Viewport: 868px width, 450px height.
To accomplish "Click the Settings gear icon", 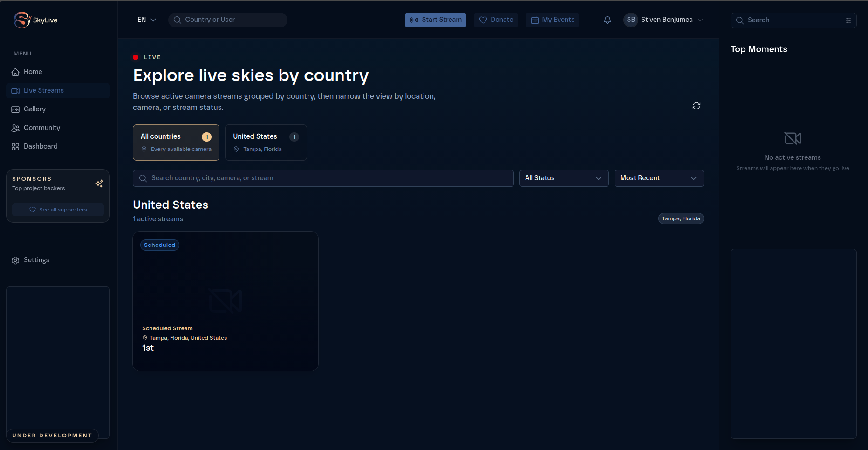I will tap(15, 260).
